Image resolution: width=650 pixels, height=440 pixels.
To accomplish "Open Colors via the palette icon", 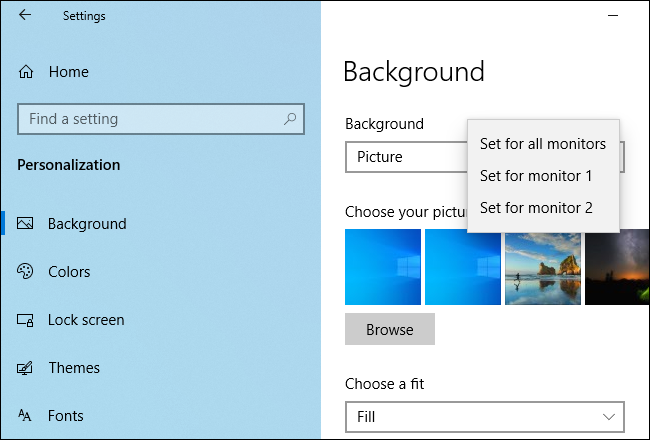I will [26, 272].
